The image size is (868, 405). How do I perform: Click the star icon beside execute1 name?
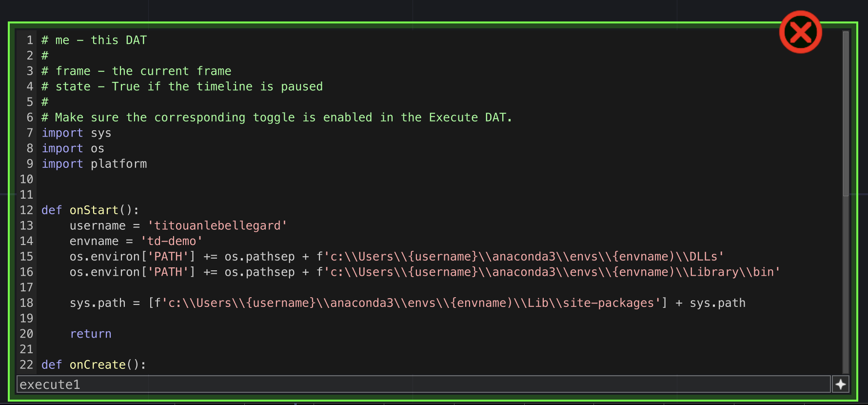click(841, 385)
